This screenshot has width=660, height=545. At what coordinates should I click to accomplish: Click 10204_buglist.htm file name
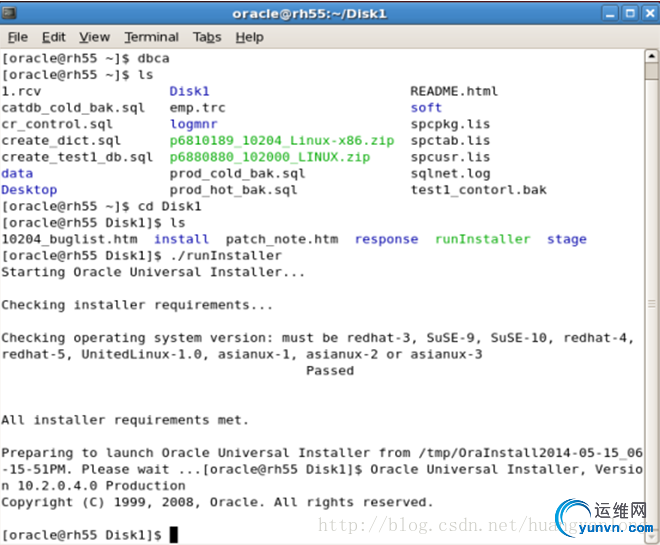(x=69, y=239)
